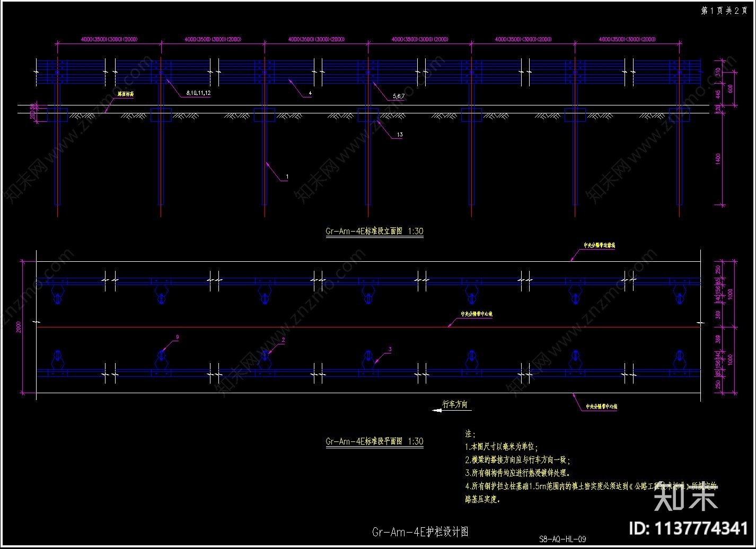Click the vertical dimension "600"
This screenshot has height=549, width=756.
[x=730, y=88]
